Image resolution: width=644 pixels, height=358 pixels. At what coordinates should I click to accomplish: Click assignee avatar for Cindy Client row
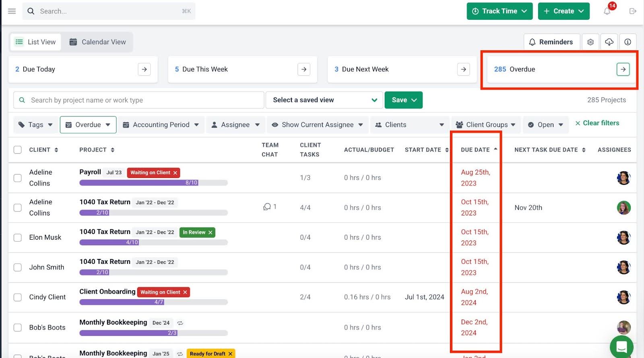(x=623, y=297)
